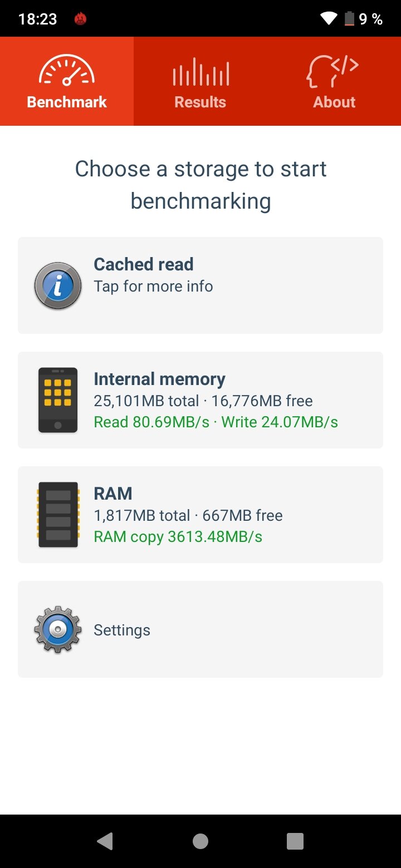Tap the bar chart Results icon

point(200,72)
